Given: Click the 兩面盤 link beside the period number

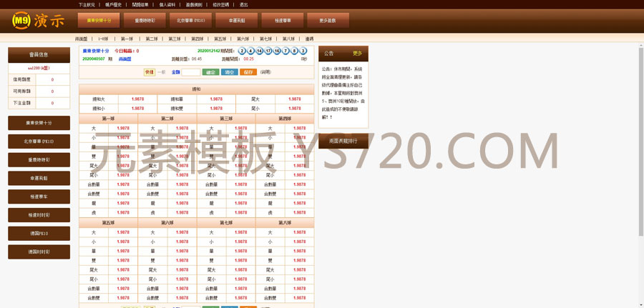Looking at the screenshot, I should pyautogui.click(x=125, y=59).
